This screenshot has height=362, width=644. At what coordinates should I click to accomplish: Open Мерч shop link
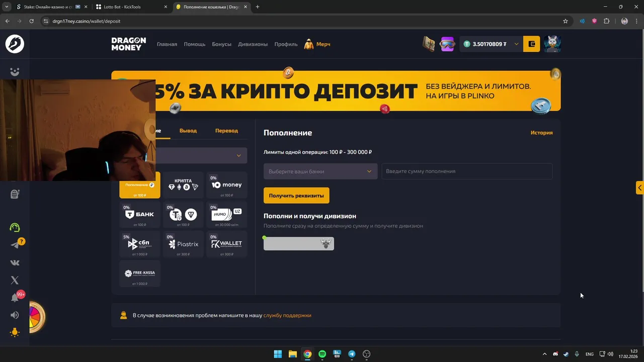(317, 44)
